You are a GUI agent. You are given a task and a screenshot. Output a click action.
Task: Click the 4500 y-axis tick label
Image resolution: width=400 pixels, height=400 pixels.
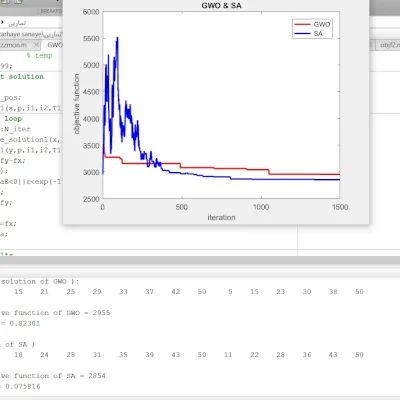pyautogui.click(x=91, y=92)
